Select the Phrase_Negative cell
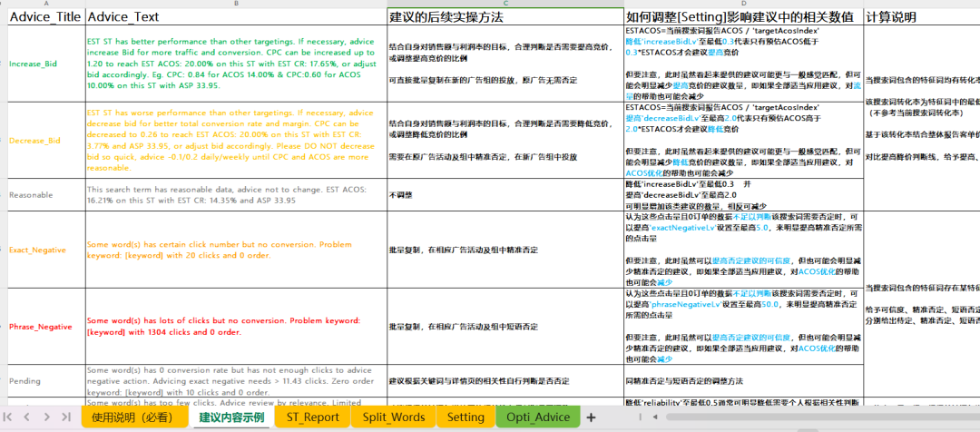Image resolution: width=980 pixels, height=432 pixels. click(x=47, y=327)
